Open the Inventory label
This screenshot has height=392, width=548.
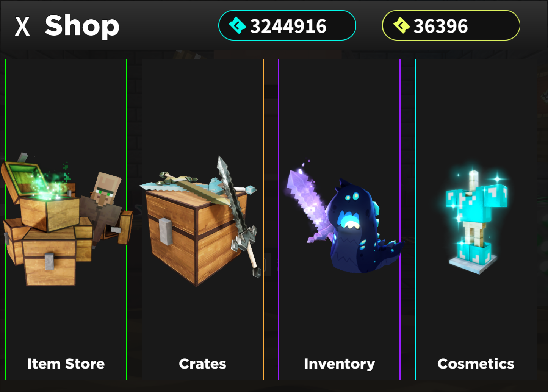click(340, 364)
